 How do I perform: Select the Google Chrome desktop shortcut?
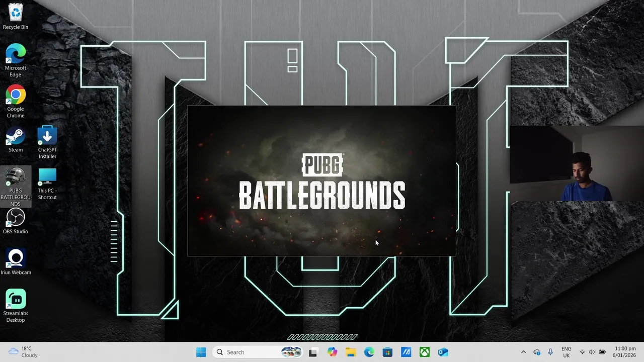coord(16,102)
